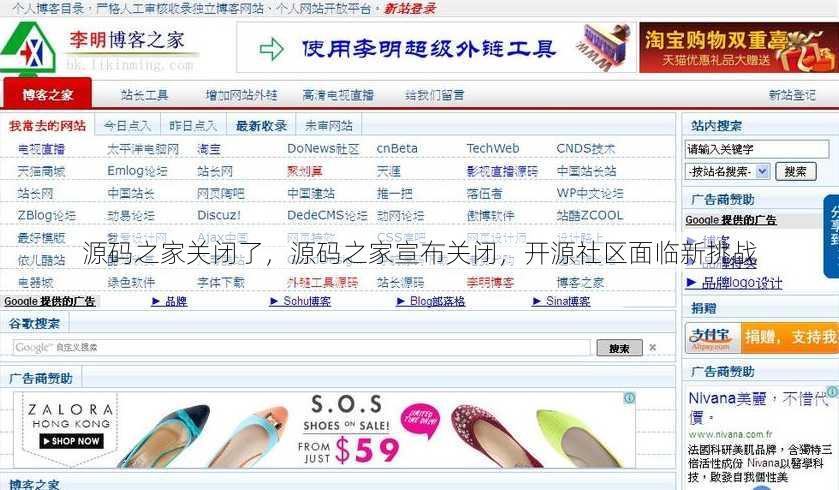This screenshot has height=490, width=839.
Task: Open the 绿色软件 link
Action: [131, 282]
